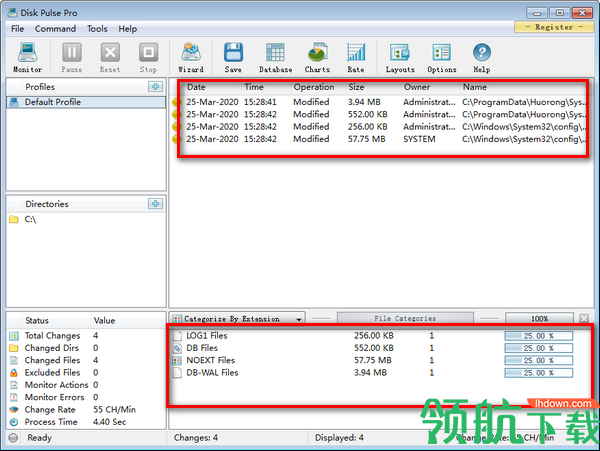
Task: Add a new profile with the plus icon
Action: pyautogui.click(x=155, y=86)
